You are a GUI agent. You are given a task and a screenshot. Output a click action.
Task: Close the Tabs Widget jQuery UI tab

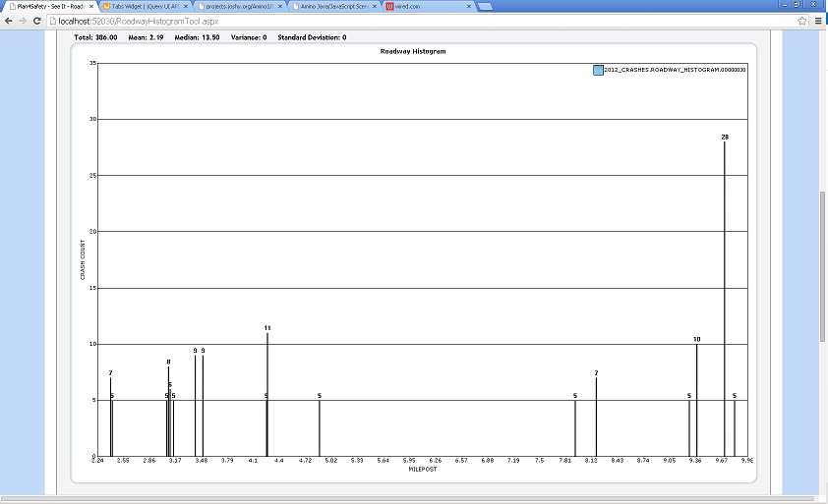(x=185, y=6)
